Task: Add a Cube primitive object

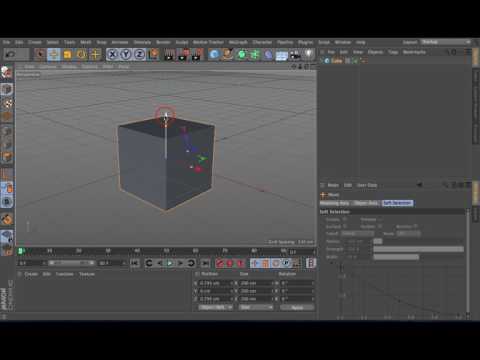Action: pyautogui.click(x=214, y=54)
